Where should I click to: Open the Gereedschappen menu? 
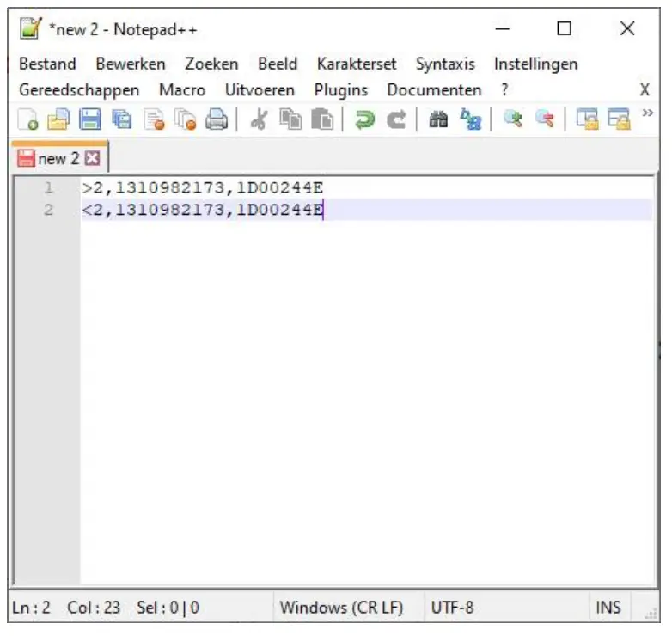point(79,90)
